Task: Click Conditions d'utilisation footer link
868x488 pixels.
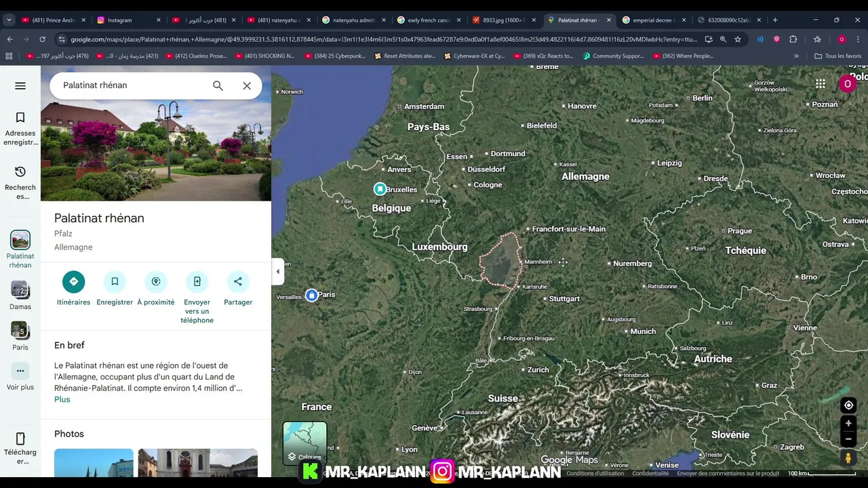Action: pyautogui.click(x=595, y=474)
